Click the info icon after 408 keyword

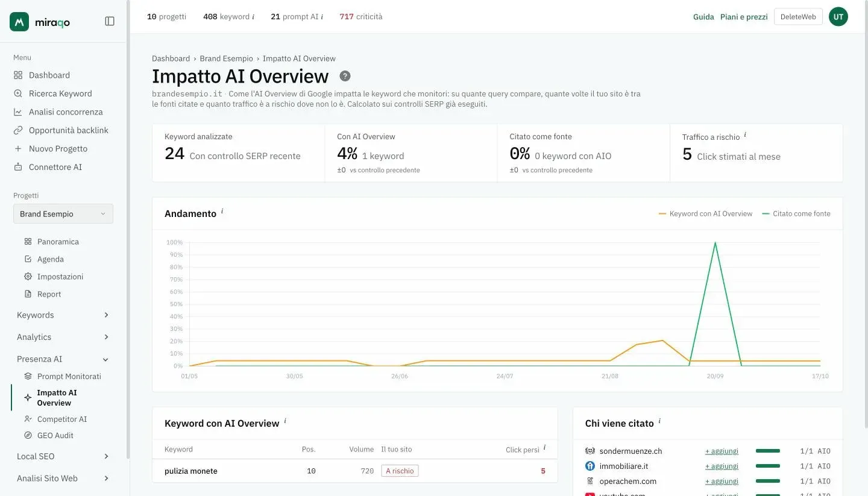[253, 17]
